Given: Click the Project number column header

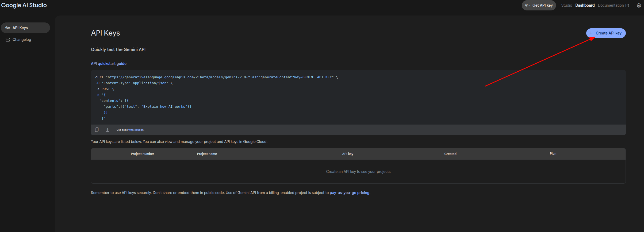Looking at the screenshot, I should 142,154.
